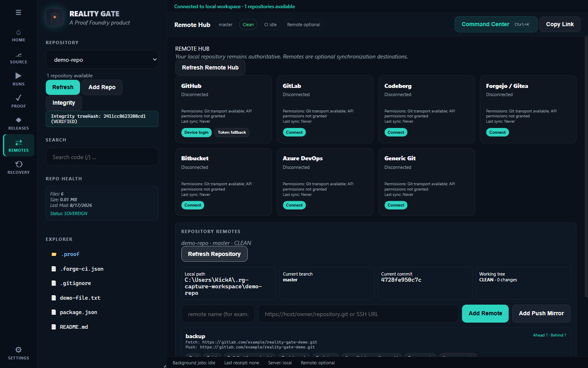Click the Copy Link button
The width and height of the screenshot is (588, 368).
[x=560, y=24]
